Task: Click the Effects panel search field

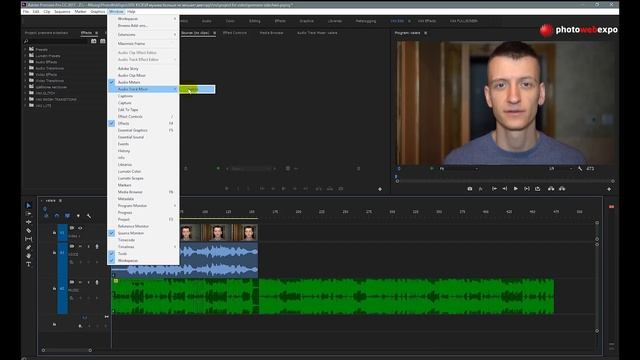Action: pyautogui.click(x=57, y=41)
